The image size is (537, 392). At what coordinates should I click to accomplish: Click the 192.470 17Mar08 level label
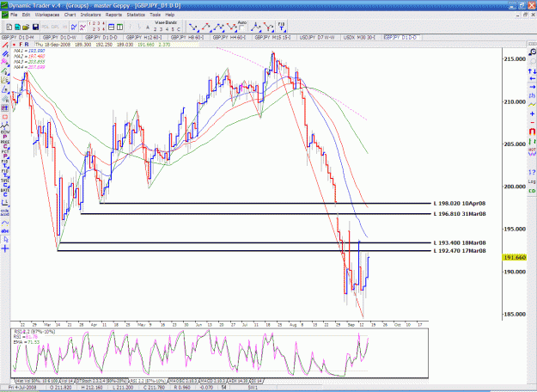coord(460,251)
